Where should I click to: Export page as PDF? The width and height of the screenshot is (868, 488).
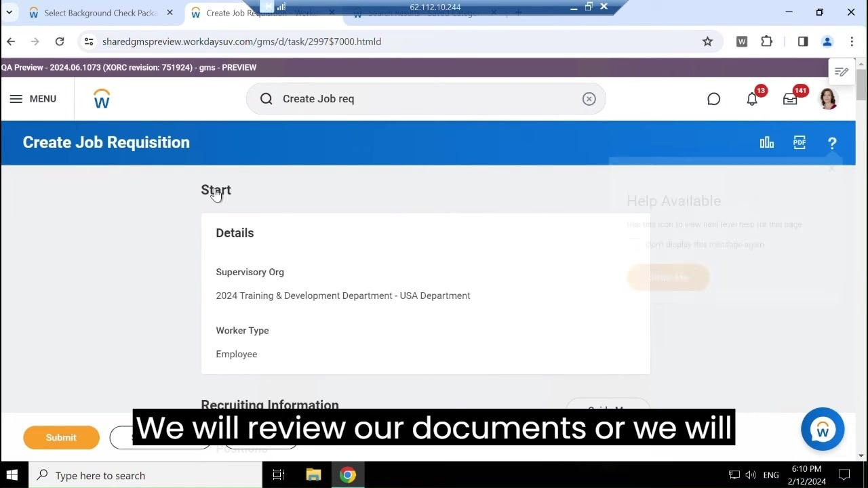[800, 142]
